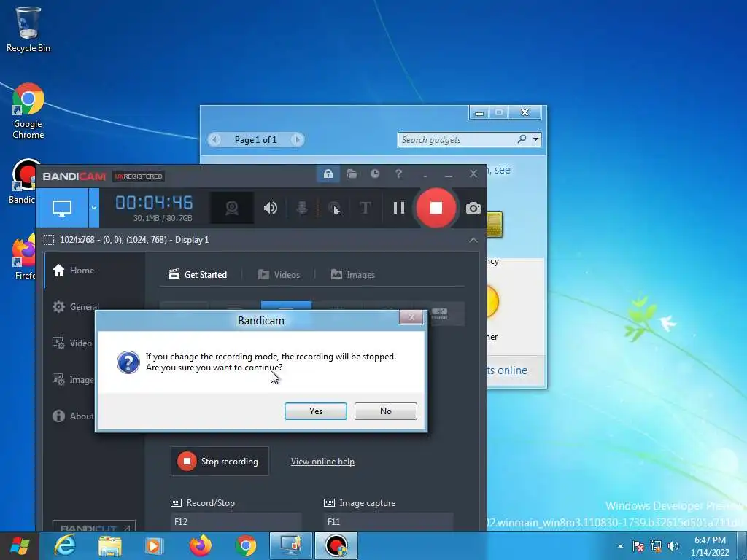Switch to gadgets window taskbar button
The image size is (747, 560).
290,545
